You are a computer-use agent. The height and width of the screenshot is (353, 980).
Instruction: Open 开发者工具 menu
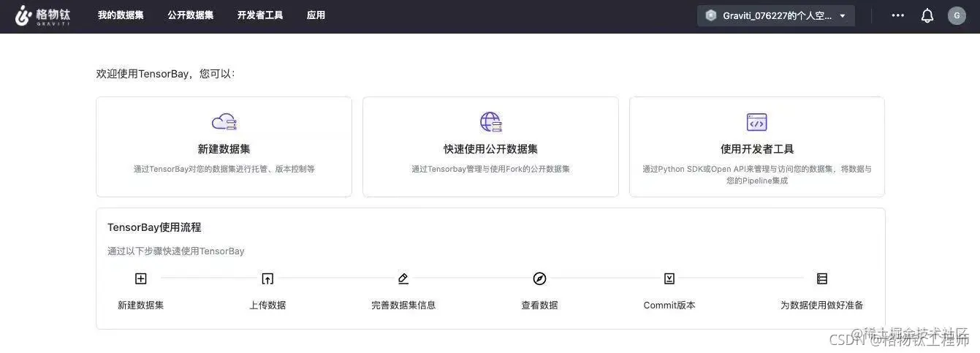(260, 15)
